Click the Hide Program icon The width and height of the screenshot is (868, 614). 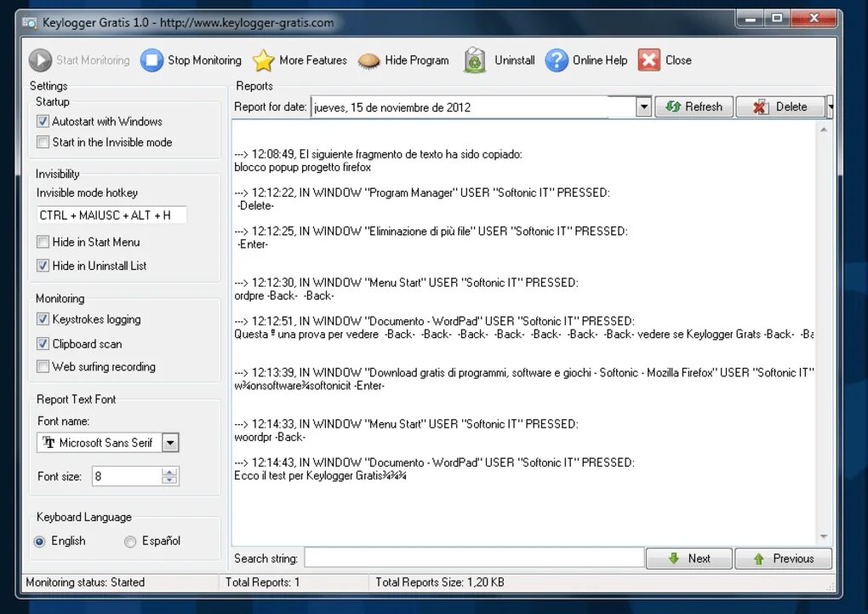point(368,60)
